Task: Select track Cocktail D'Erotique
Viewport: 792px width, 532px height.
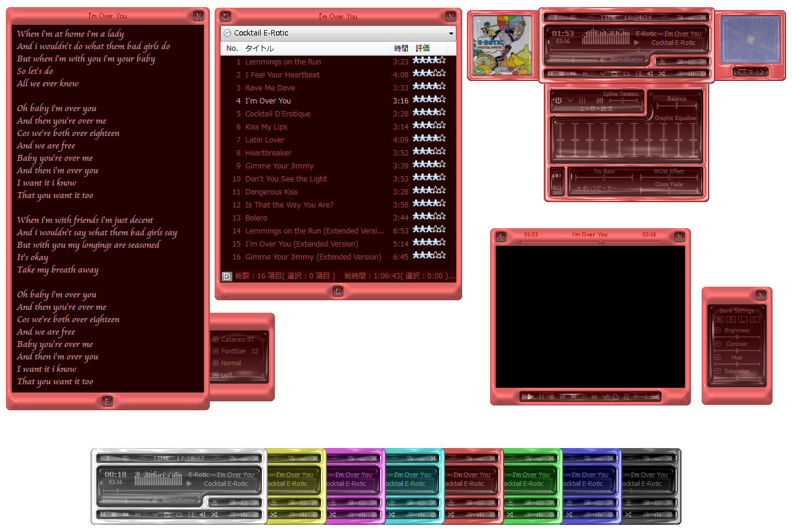Action: (278, 113)
